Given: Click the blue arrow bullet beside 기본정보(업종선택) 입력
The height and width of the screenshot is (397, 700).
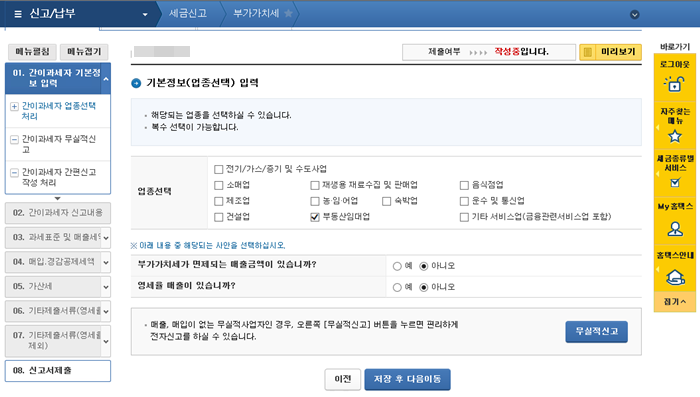Looking at the screenshot, I should pyautogui.click(x=136, y=83).
